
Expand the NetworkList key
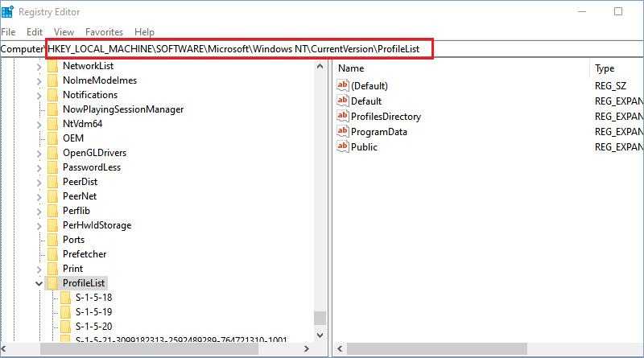click(39, 67)
